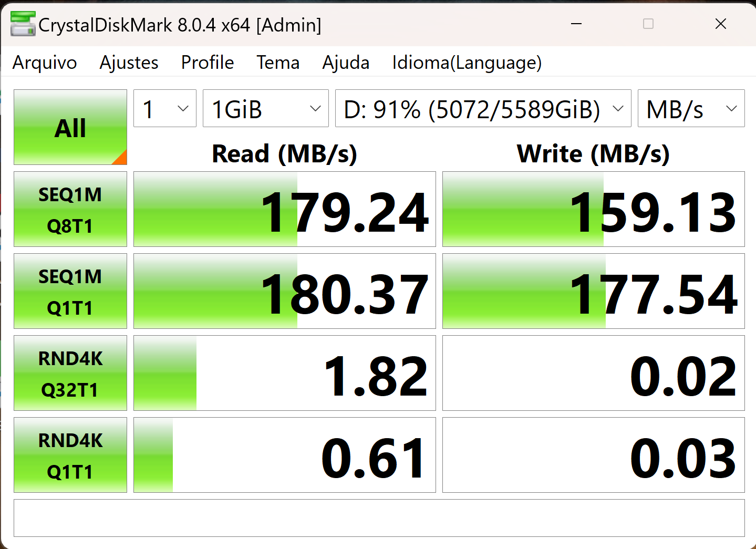Click the SEQ1M Q8T1 read result 179.24

285,209
